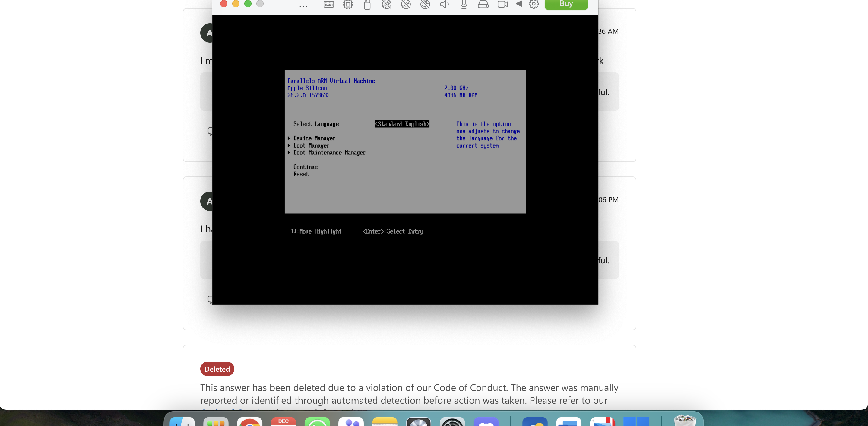Open the Standard English language selector

[402, 124]
